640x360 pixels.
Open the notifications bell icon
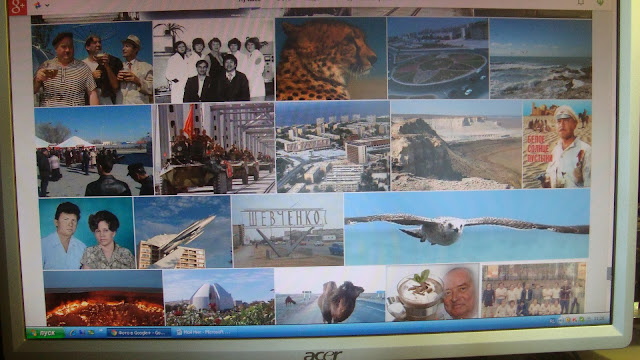click(580, 2)
